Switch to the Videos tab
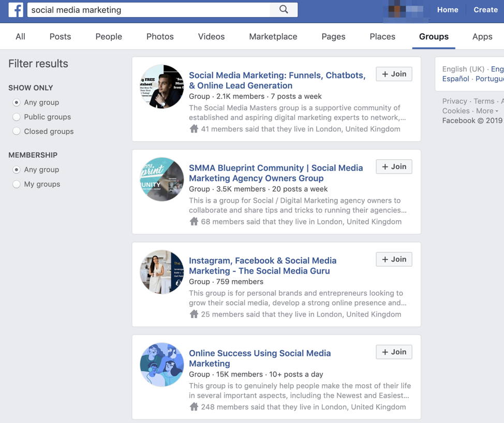 tap(211, 37)
